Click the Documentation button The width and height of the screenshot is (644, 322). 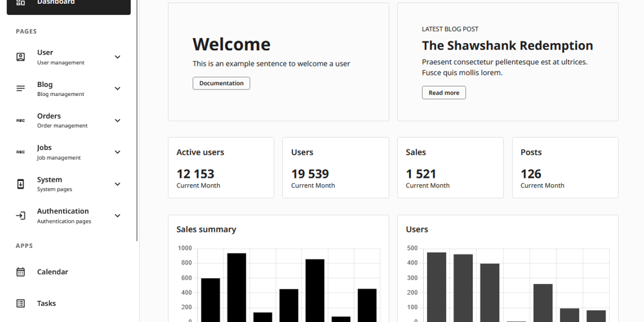tap(222, 83)
